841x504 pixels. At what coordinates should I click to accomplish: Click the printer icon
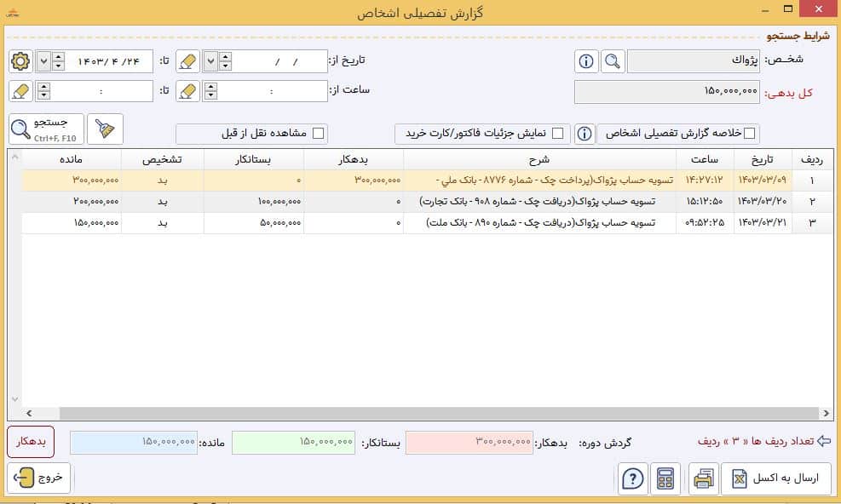point(704,478)
